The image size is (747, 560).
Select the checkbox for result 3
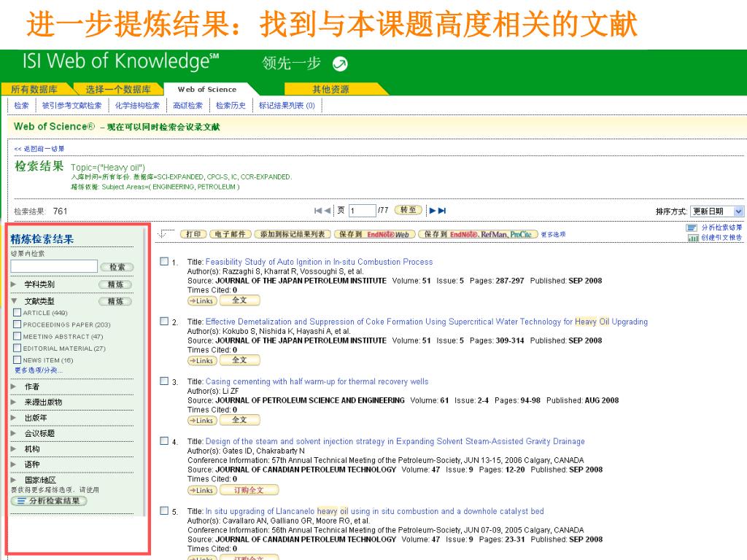164,381
